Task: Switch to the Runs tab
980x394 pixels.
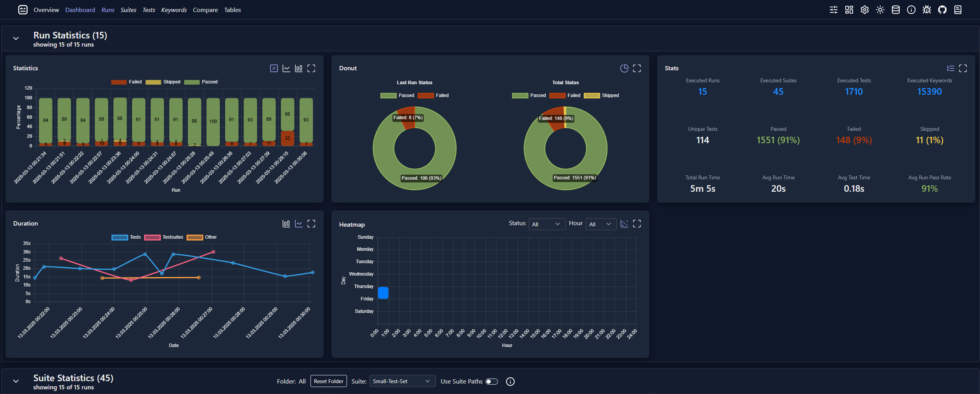Action: [x=108, y=10]
